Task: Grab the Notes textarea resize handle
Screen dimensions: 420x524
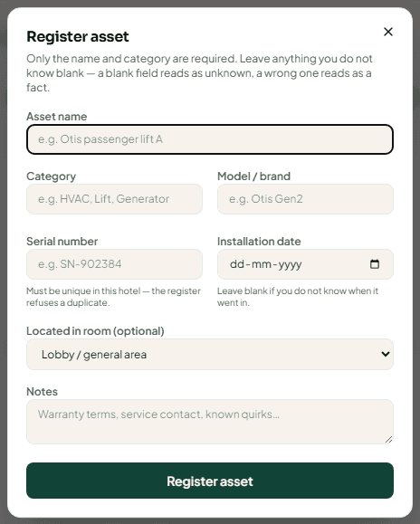Action: [388, 440]
